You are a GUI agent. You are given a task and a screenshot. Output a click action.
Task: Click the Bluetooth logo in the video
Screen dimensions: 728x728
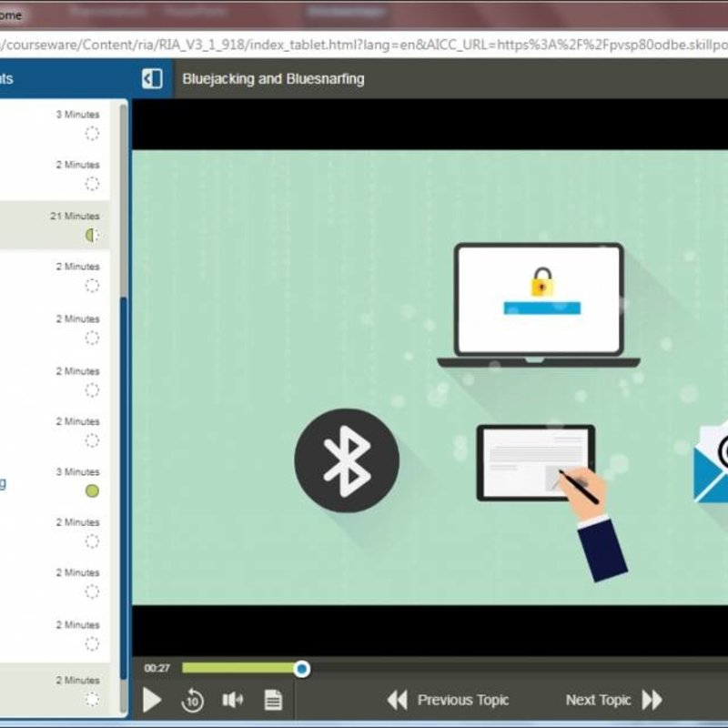[347, 460]
